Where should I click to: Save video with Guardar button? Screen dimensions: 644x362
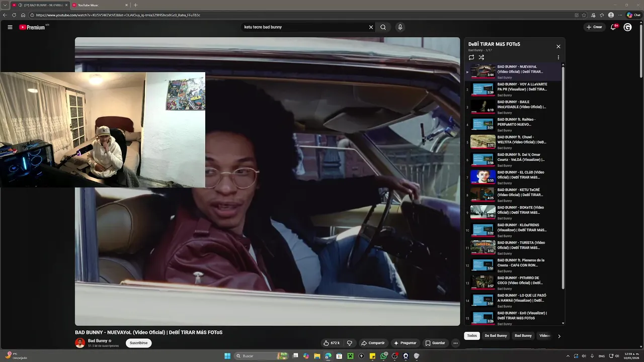435,343
